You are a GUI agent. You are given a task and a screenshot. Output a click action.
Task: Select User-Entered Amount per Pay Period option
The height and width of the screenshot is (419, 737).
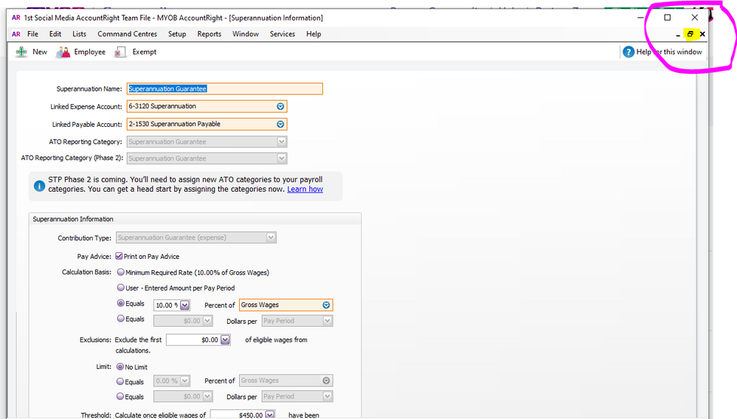pyautogui.click(x=121, y=287)
